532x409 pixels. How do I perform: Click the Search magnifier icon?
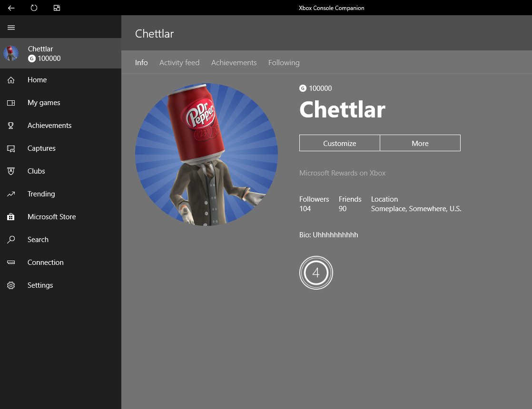point(11,240)
